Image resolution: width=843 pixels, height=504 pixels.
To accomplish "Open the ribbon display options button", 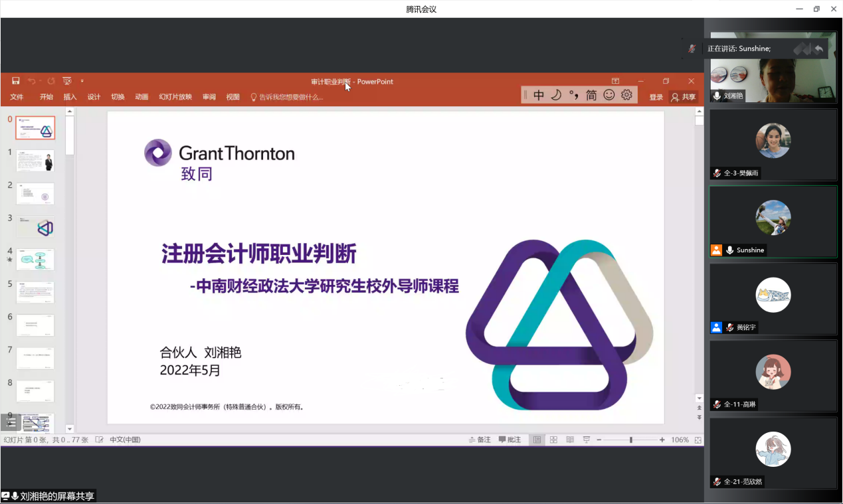I will point(615,81).
